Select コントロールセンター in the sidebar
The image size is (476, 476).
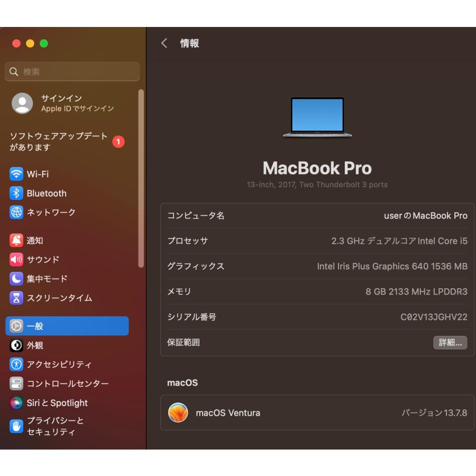(68, 383)
